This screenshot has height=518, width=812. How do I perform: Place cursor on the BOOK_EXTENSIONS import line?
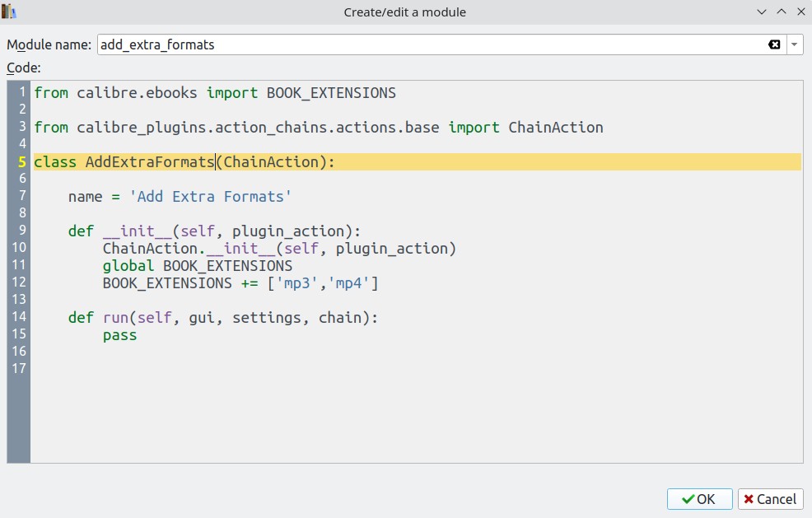214,93
